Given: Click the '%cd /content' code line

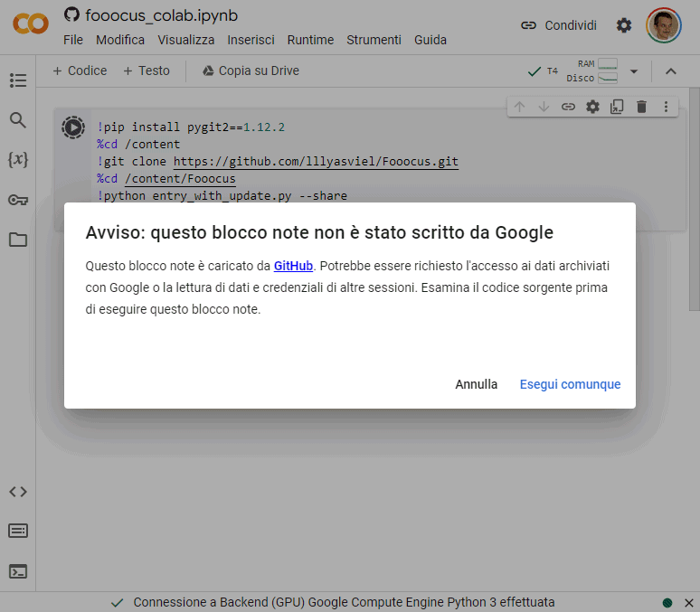Looking at the screenshot, I should tap(138, 145).
